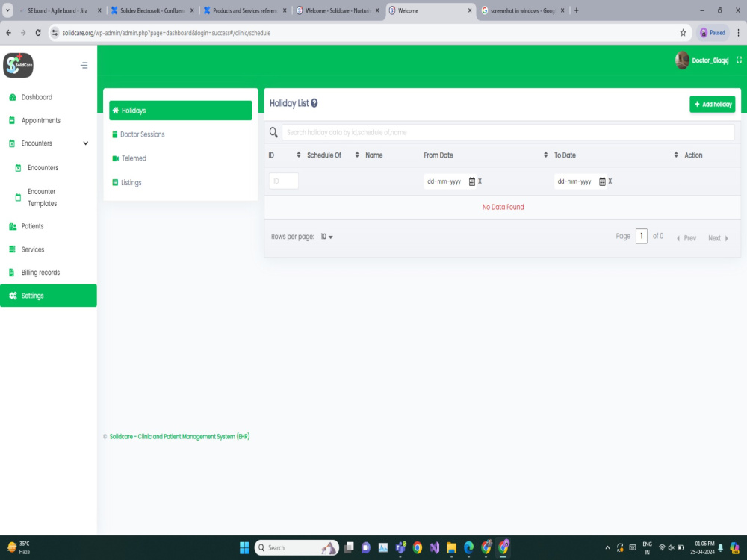Go to Prev page
This screenshot has width=747, height=560.
[x=686, y=238]
